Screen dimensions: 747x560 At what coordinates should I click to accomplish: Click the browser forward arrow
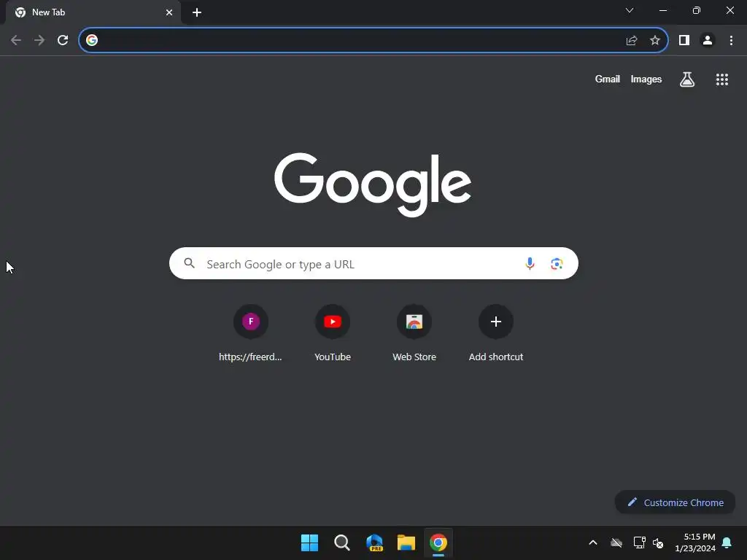click(x=39, y=41)
